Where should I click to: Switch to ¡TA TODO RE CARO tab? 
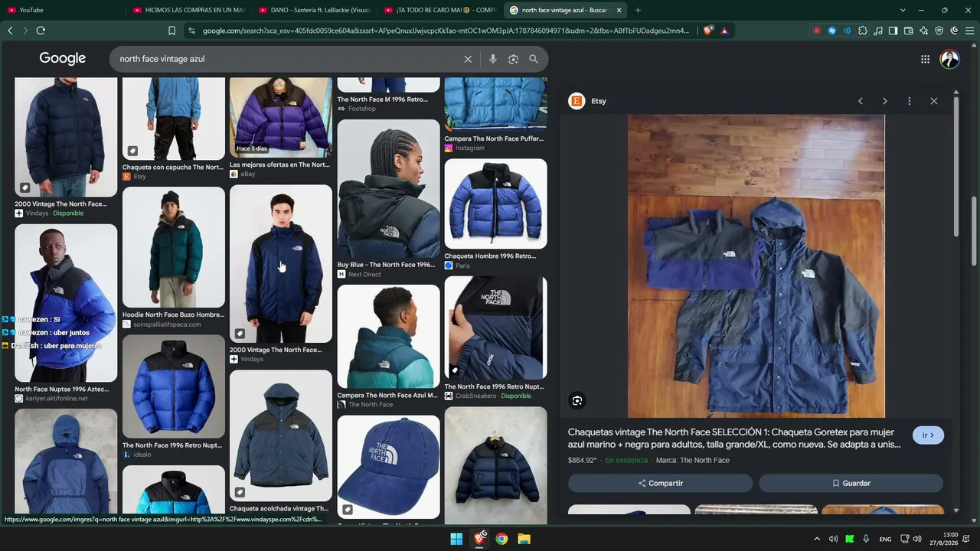(x=440, y=10)
